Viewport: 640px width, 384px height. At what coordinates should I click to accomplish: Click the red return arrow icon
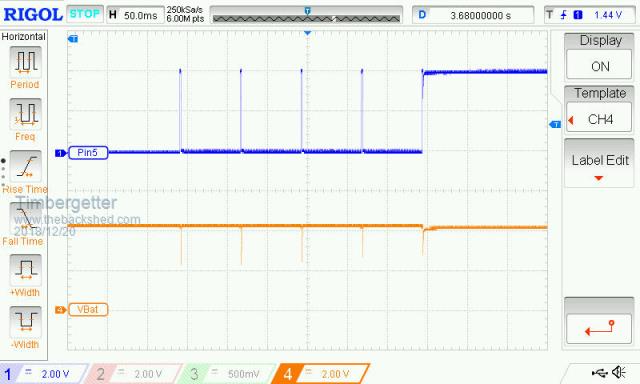coord(599,328)
